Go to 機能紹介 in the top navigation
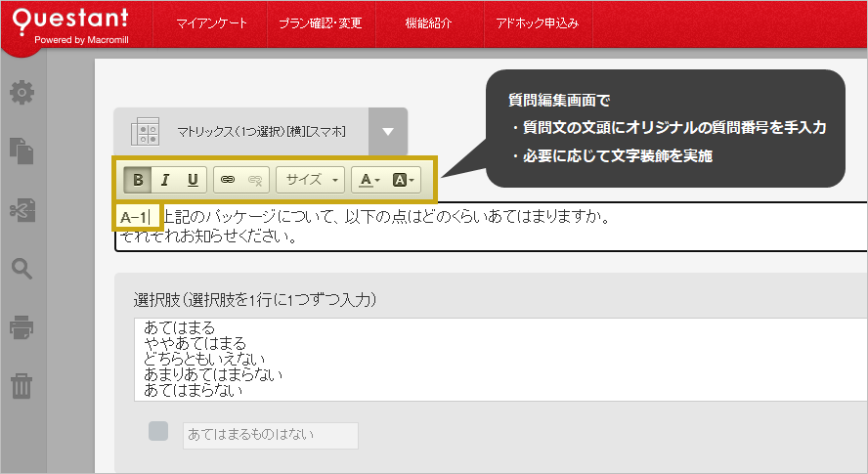 pyautogui.click(x=428, y=22)
